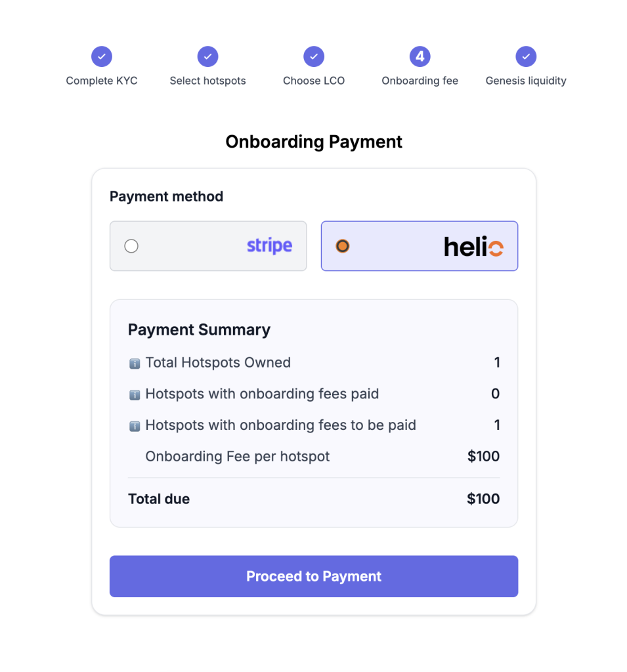Select the Helio radio button
627x672 pixels.
[343, 246]
